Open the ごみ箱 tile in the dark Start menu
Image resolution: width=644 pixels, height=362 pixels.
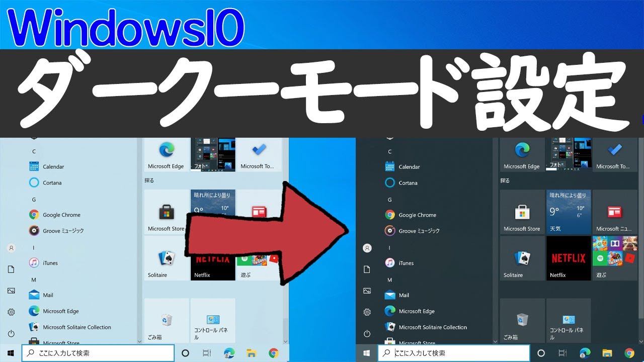pos(522,320)
